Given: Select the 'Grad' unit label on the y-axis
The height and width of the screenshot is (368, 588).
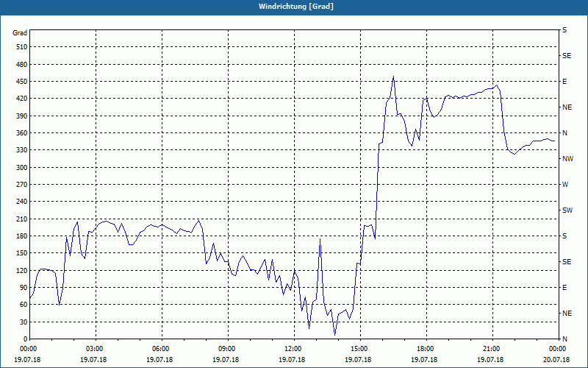Looking at the screenshot, I should pos(20,33).
